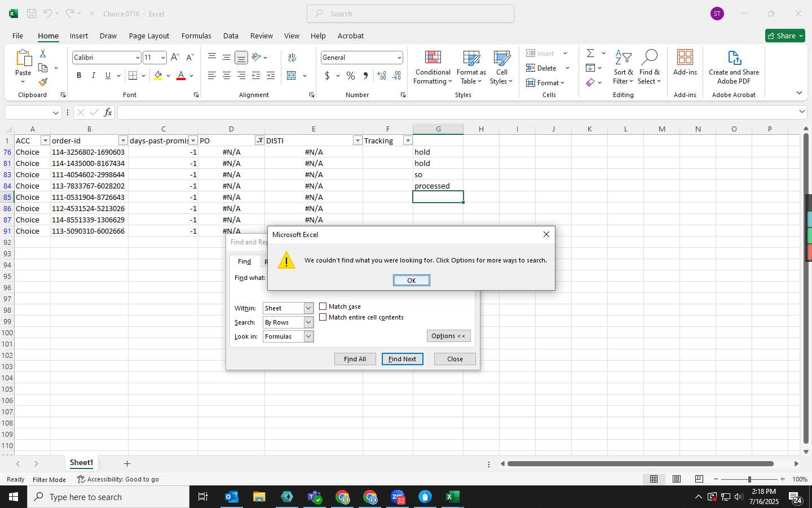Open the Add-ins icon
This screenshot has width=812, height=508.
[x=685, y=63]
